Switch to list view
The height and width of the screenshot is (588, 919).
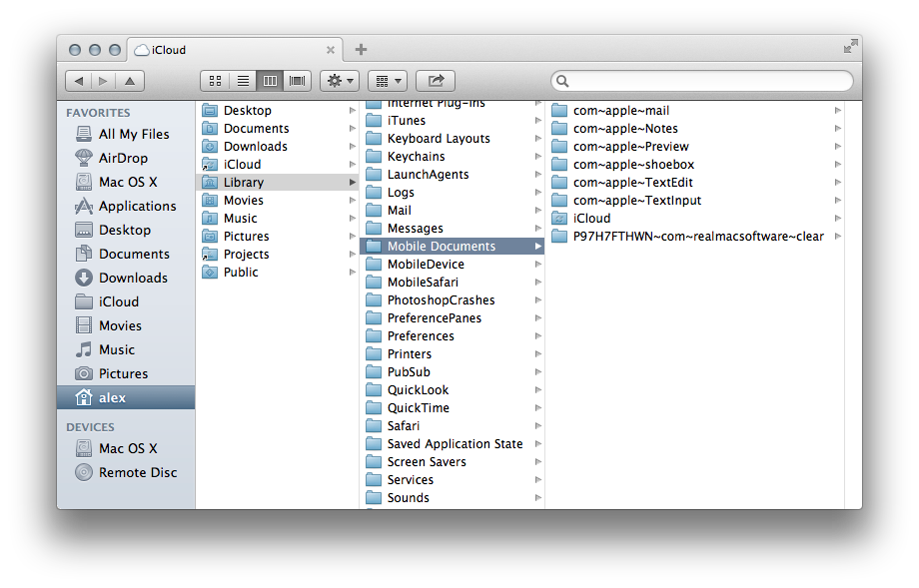click(243, 81)
